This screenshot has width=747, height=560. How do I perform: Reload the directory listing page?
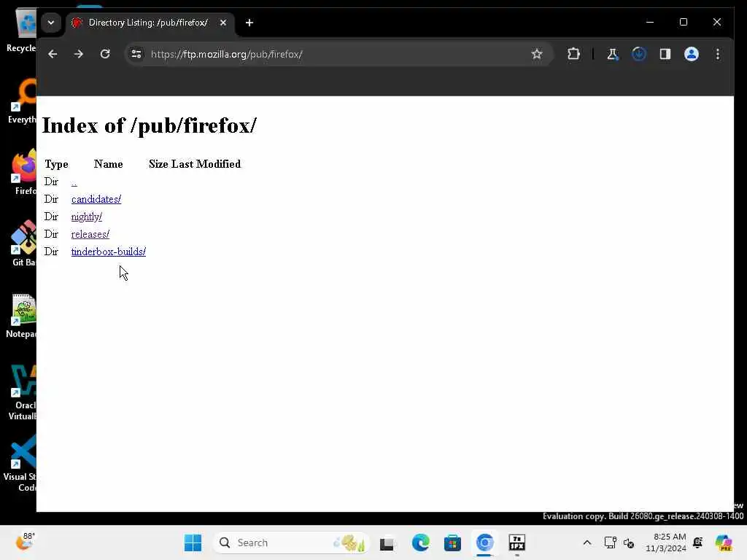click(105, 54)
